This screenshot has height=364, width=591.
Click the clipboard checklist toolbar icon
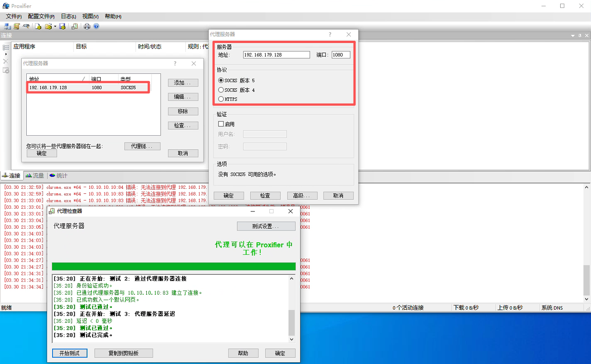74,26
